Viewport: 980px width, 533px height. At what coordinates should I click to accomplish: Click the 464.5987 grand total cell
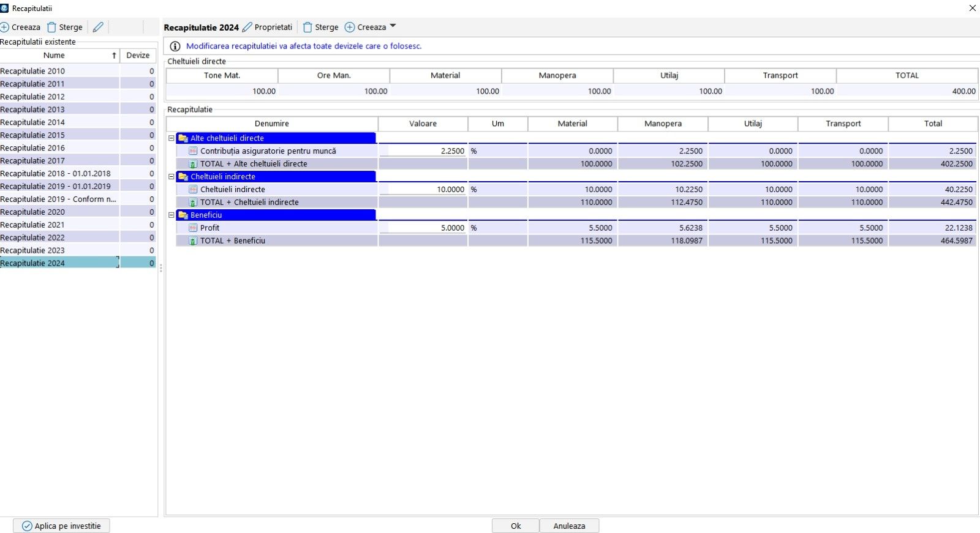[933, 241]
